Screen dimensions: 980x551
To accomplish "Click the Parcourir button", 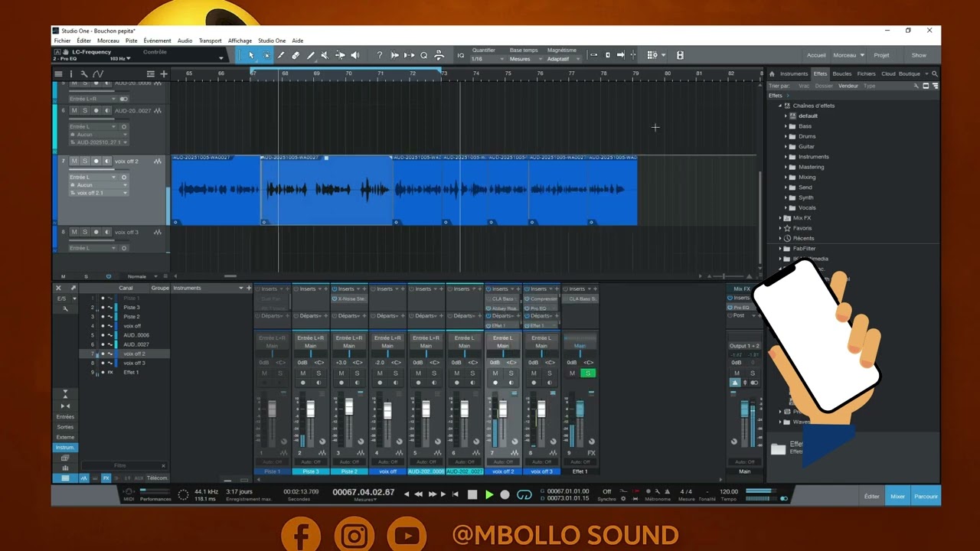I will 926,497.
